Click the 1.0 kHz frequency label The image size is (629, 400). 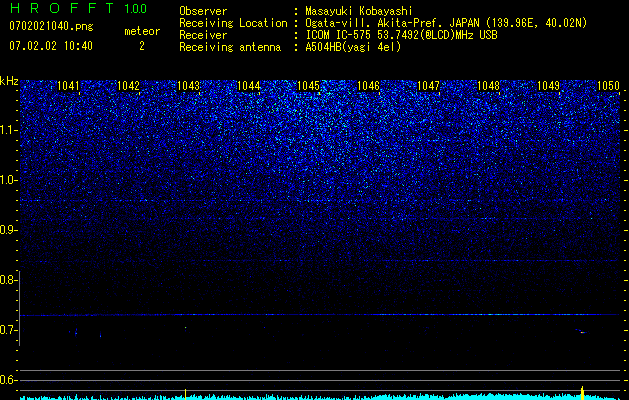pyautogui.click(x=8, y=180)
